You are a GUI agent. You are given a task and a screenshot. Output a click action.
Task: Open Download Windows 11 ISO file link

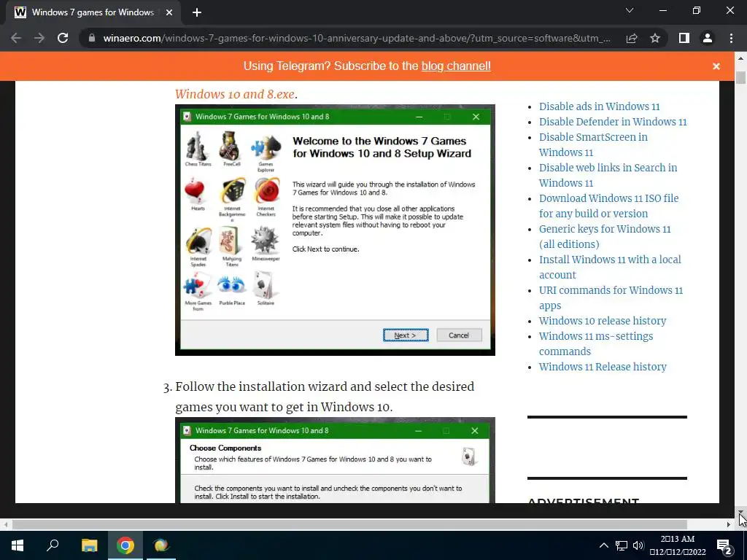(609, 206)
